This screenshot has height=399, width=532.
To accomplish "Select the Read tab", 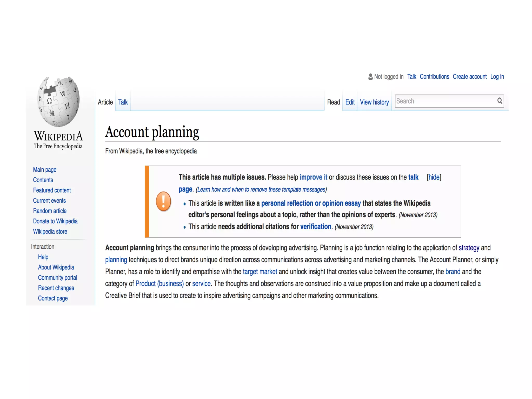I will (333, 102).
